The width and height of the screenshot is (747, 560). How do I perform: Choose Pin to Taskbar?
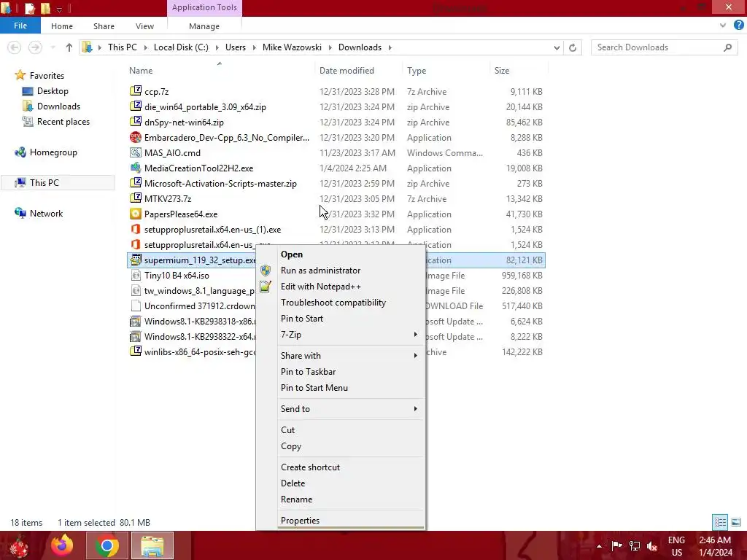pyautogui.click(x=309, y=371)
